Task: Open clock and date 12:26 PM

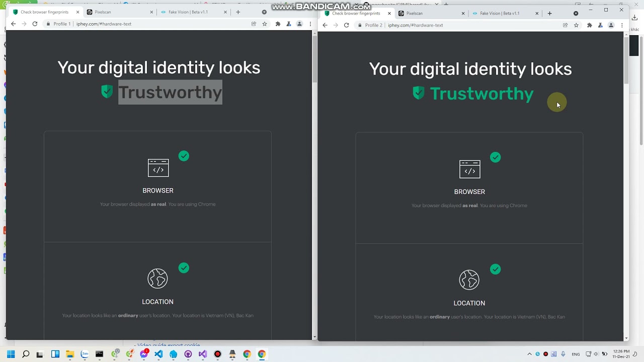Action: [x=621, y=353]
